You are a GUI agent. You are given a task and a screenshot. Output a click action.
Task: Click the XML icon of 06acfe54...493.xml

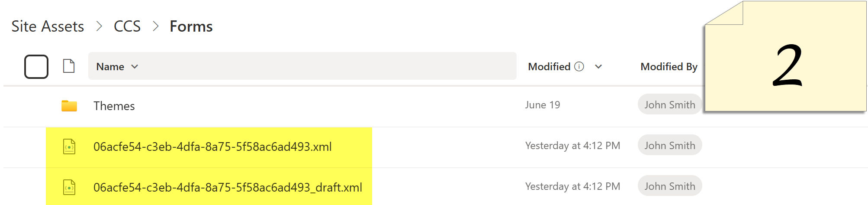pyautogui.click(x=69, y=146)
